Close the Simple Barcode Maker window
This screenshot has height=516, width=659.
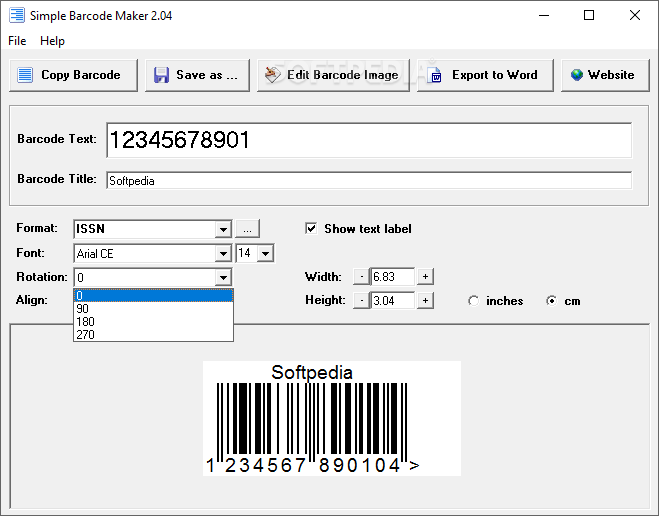635,16
